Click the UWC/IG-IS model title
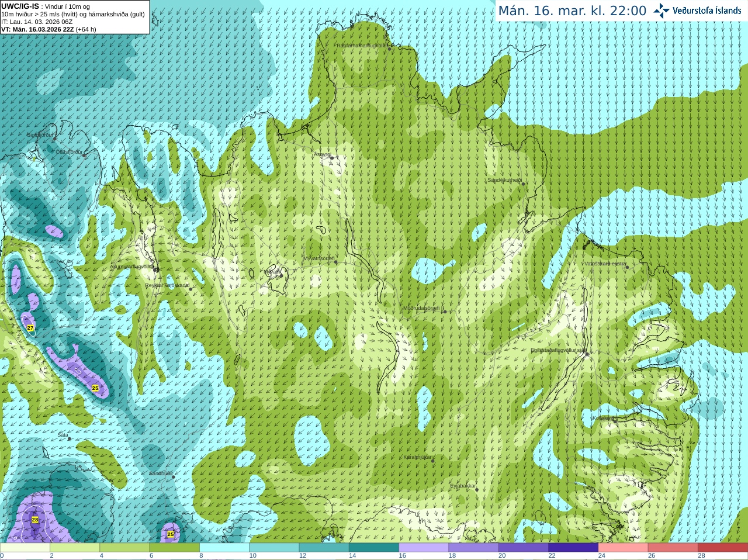 (20, 6)
